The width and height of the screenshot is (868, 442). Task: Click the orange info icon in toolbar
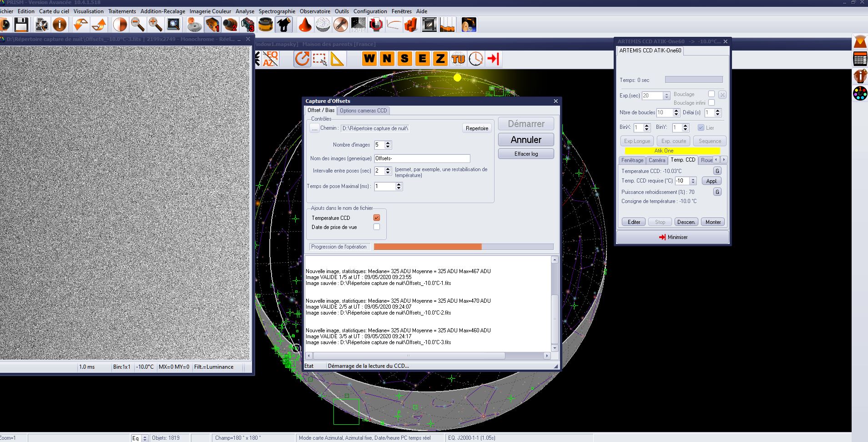coord(60,25)
